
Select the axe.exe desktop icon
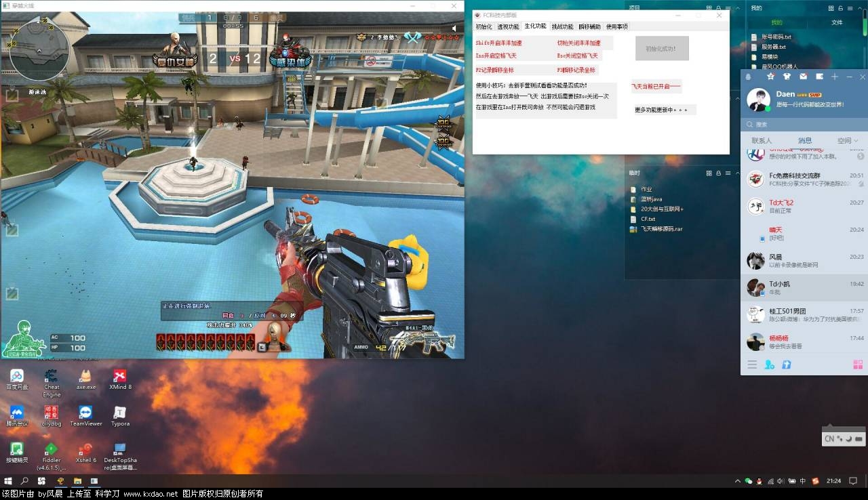(85, 379)
